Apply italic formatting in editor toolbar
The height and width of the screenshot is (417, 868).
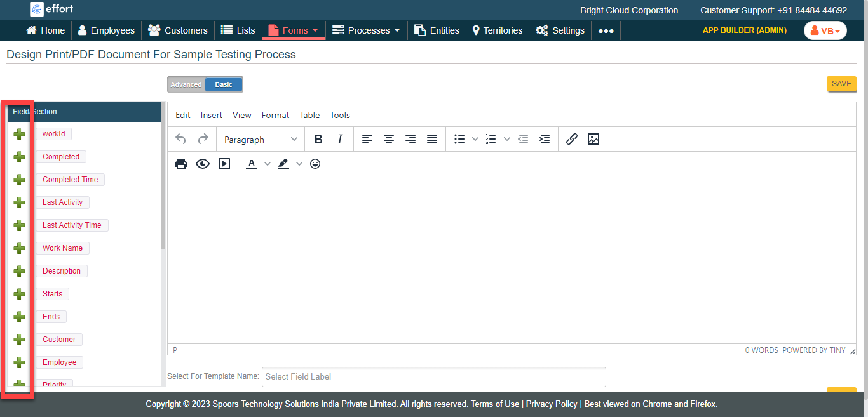(340, 140)
